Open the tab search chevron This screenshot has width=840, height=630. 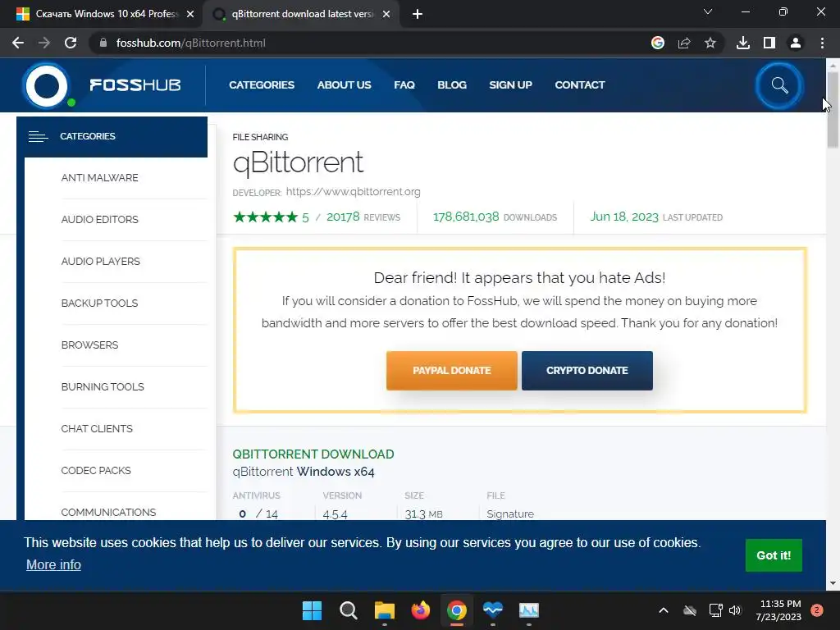click(x=708, y=11)
